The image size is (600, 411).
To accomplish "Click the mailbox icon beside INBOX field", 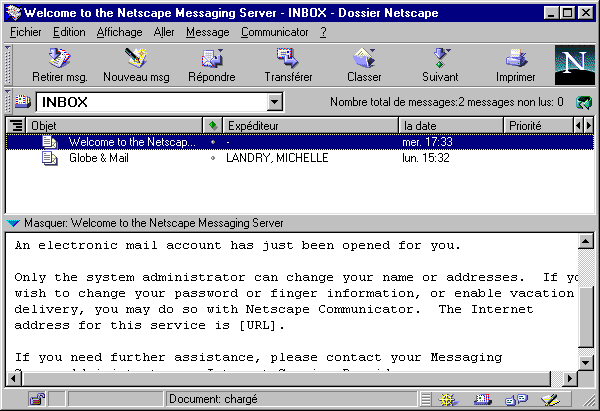I will pyautogui.click(x=23, y=102).
